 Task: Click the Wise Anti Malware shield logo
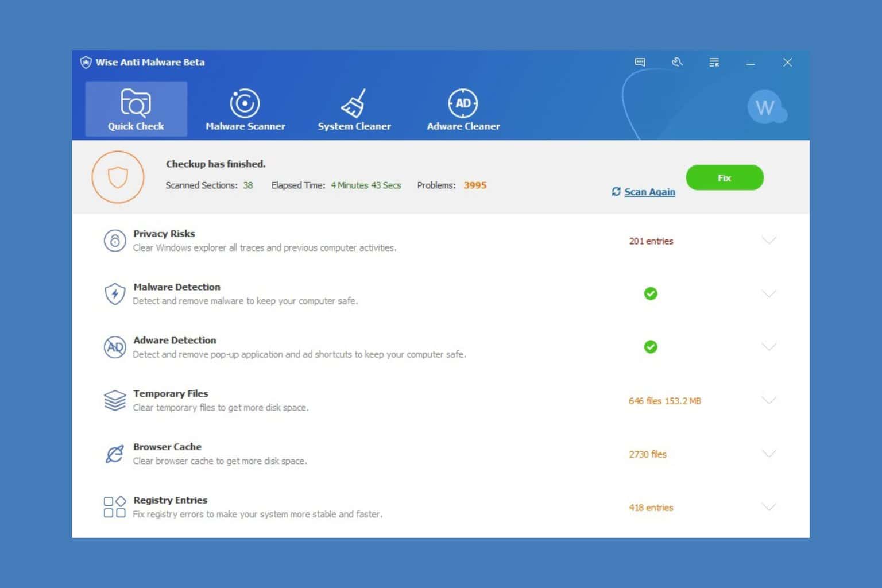click(x=86, y=62)
